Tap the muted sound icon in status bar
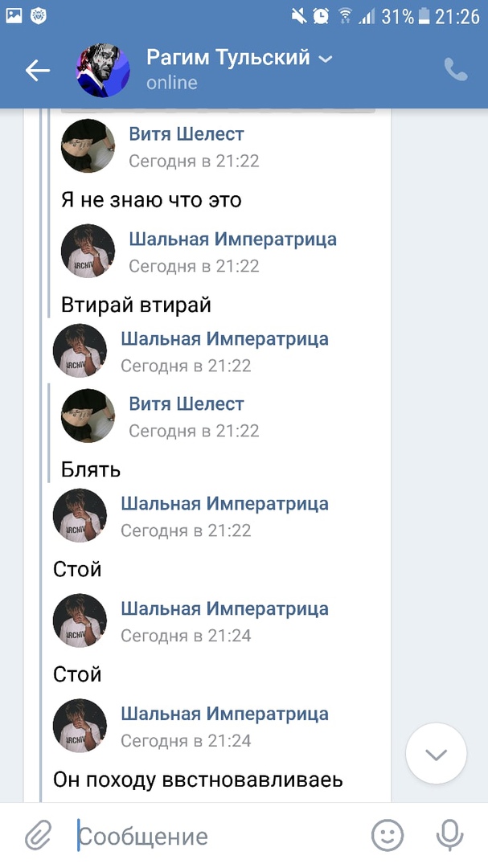The height and width of the screenshot is (868, 488). pyautogui.click(x=299, y=15)
